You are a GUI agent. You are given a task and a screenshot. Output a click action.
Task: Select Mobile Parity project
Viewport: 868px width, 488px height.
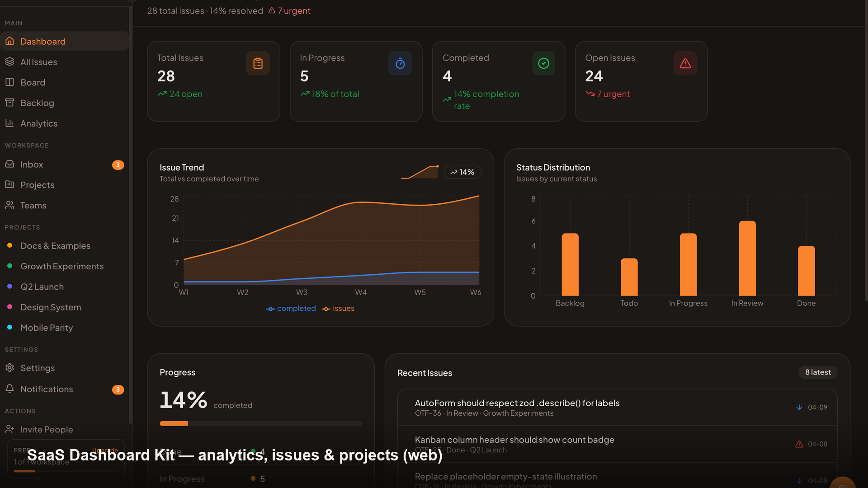pyautogui.click(x=65, y=328)
